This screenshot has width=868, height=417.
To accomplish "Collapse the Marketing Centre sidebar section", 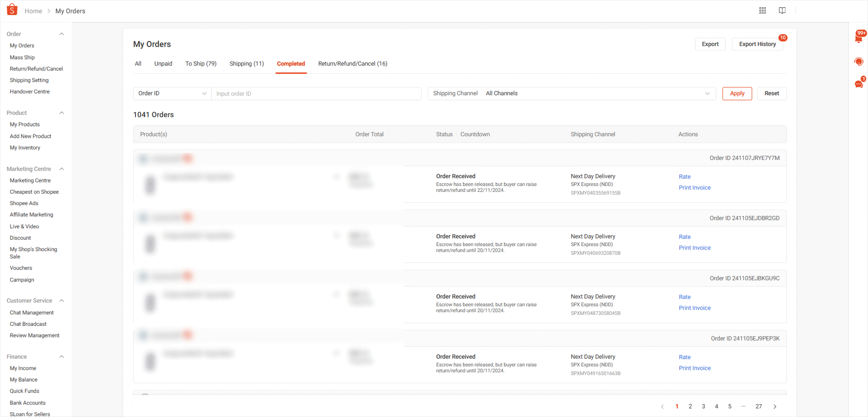I will 62,169.
